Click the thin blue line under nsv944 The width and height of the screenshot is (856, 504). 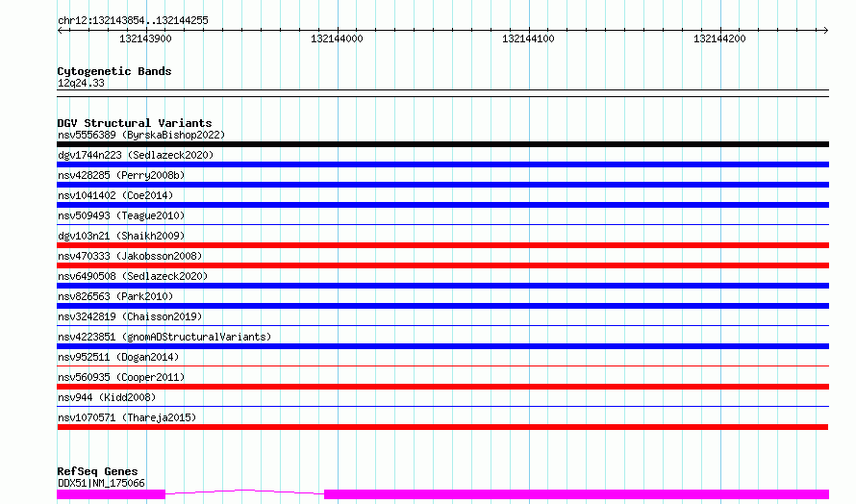coord(442,406)
